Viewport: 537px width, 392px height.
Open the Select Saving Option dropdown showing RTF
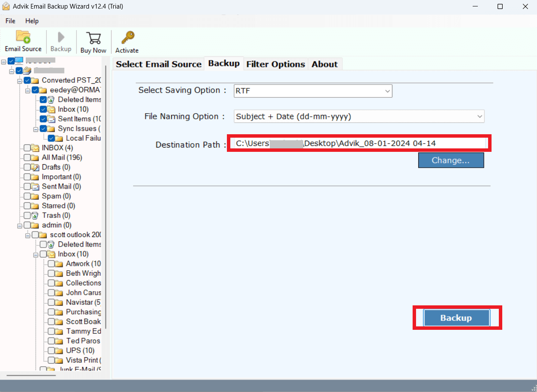[313, 91]
